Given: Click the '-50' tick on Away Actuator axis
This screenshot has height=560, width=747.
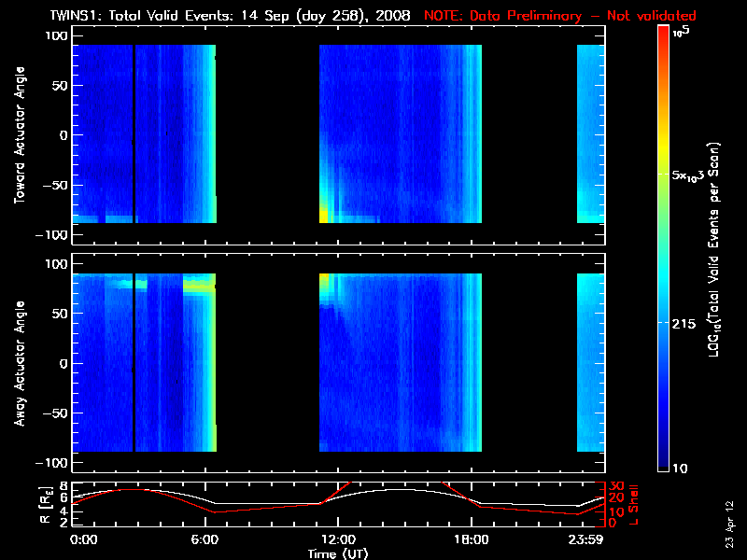Looking at the screenshot, I should (56, 413).
